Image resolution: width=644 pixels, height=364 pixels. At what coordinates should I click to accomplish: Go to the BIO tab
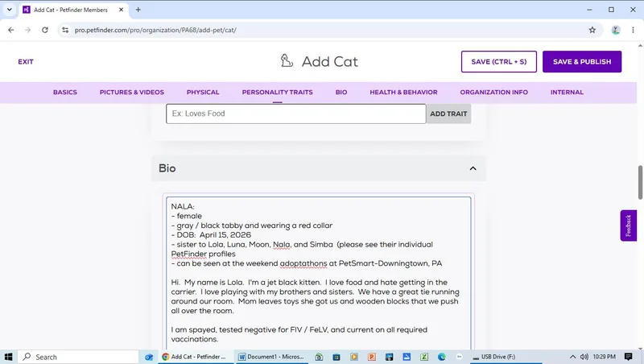click(341, 93)
